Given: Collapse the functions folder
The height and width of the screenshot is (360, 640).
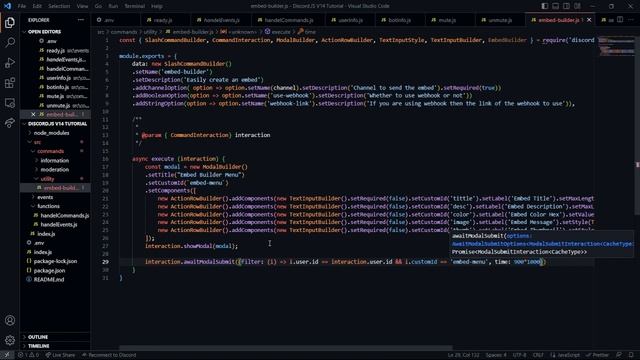Looking at the screenshot, I should [48, 206].
